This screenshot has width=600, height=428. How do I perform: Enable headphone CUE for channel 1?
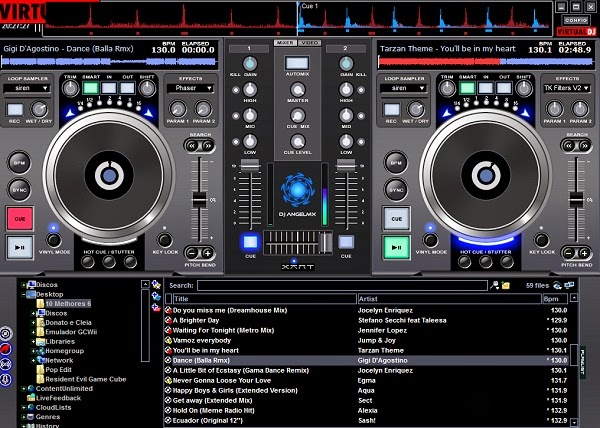[250, 242]
